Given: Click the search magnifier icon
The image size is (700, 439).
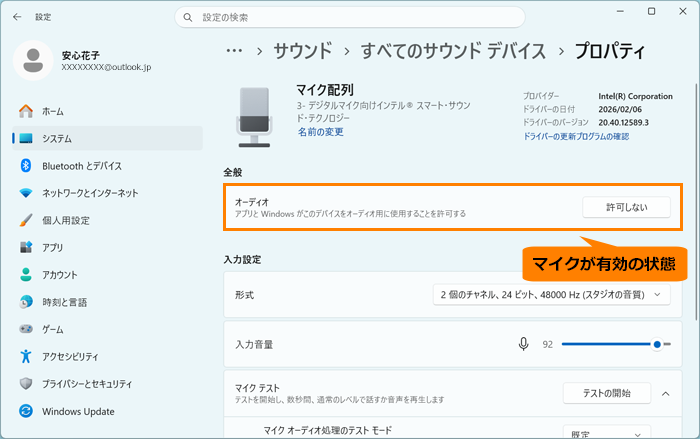Looking at the screenshot, I should coord(188,17).
